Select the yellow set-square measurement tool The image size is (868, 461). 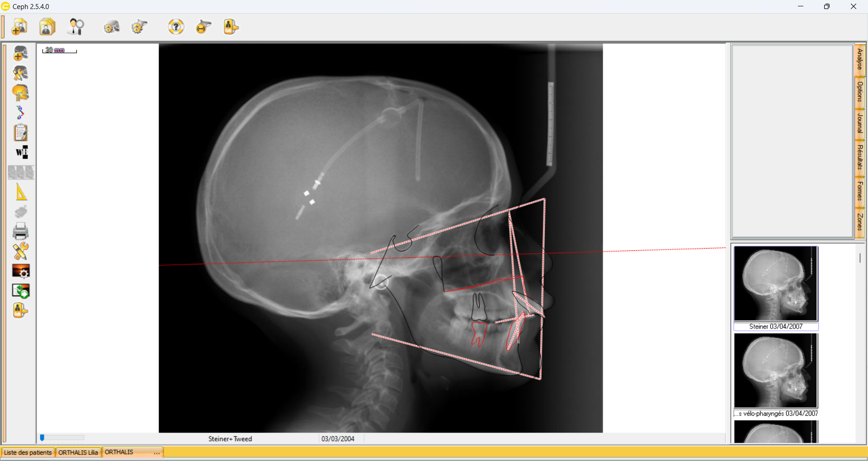click(21, 192)
